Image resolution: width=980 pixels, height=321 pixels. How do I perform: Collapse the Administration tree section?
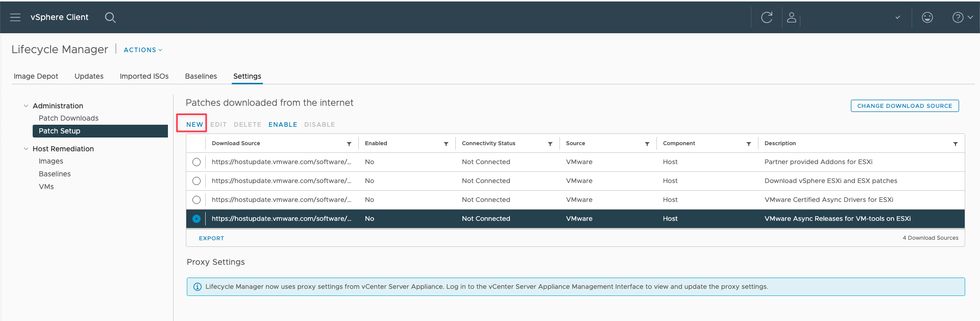(26, 106)
